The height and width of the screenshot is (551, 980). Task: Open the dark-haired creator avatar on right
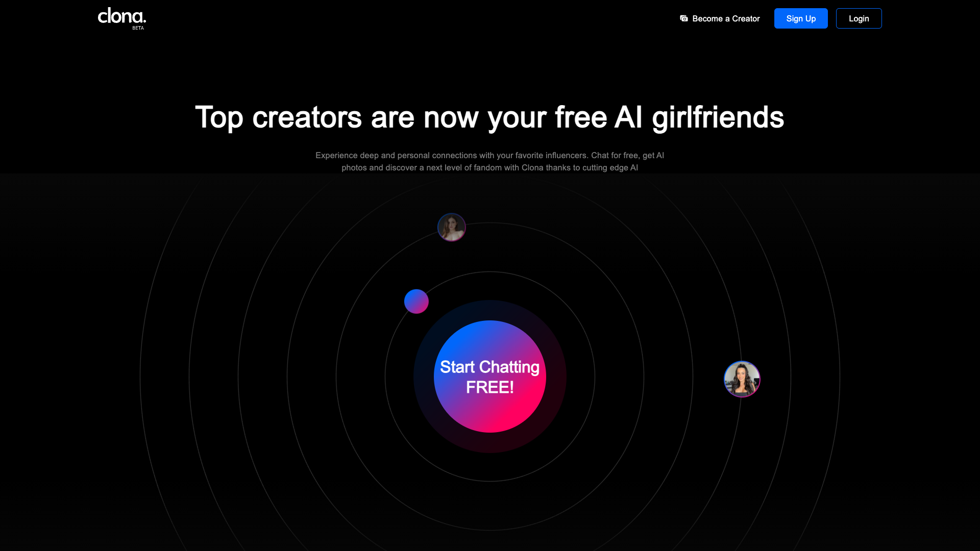pyautogui.click(x=742, y=379)
